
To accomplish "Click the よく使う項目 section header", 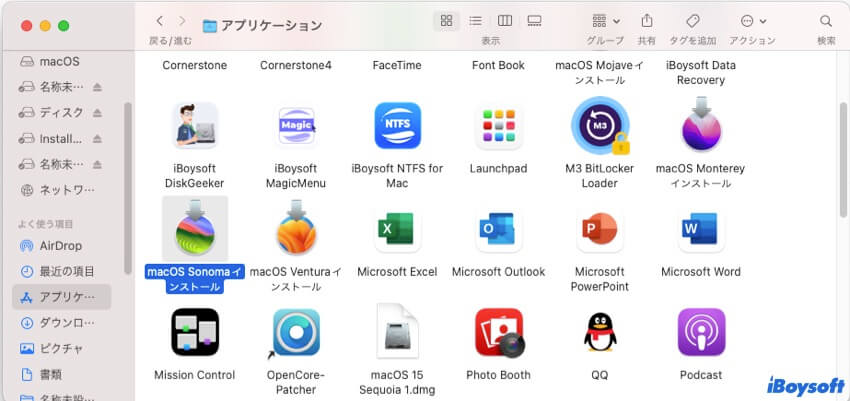I will (46, 224).
